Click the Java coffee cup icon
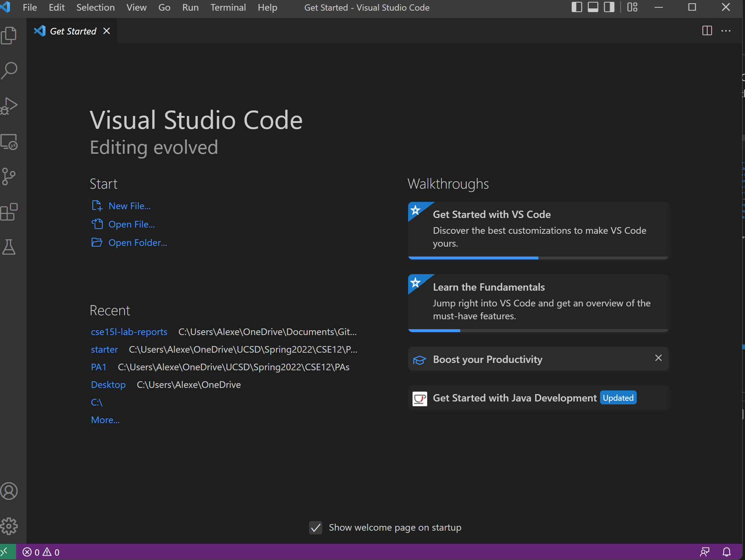 (x=419, y=399)
